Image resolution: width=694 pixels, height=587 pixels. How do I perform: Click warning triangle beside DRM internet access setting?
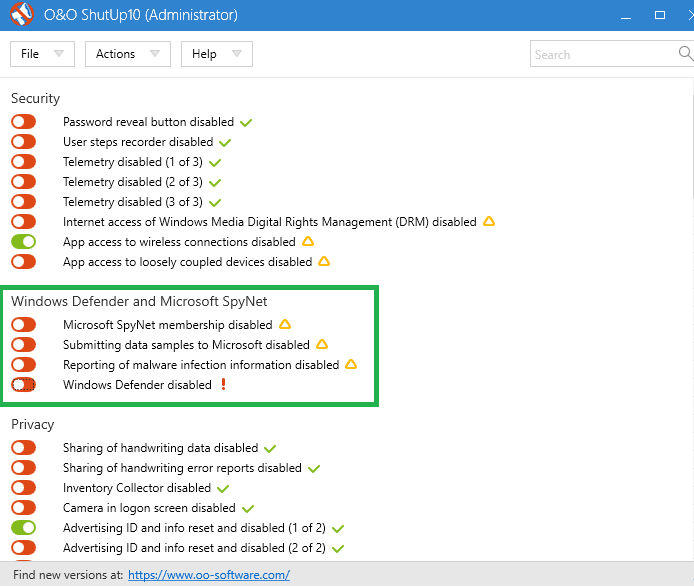click(489, 222)
